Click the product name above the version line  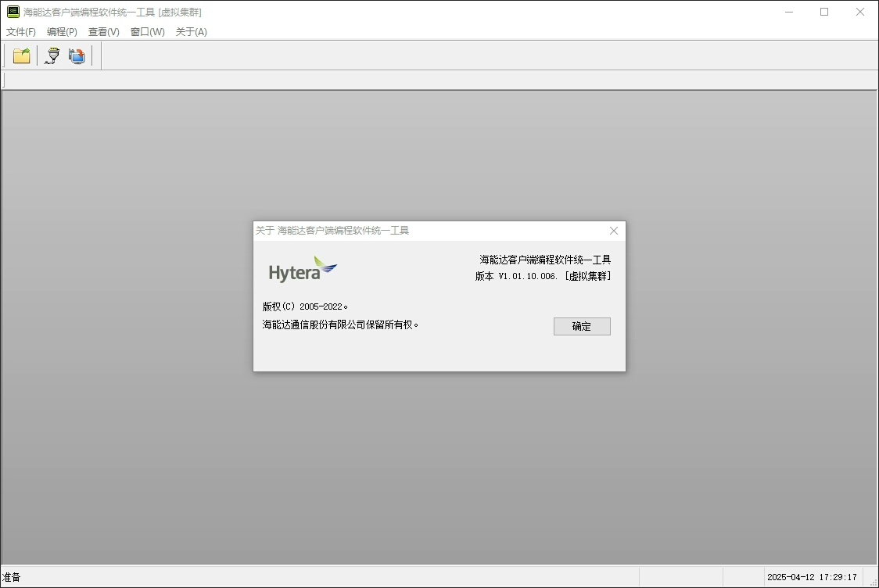coord(545,260)
